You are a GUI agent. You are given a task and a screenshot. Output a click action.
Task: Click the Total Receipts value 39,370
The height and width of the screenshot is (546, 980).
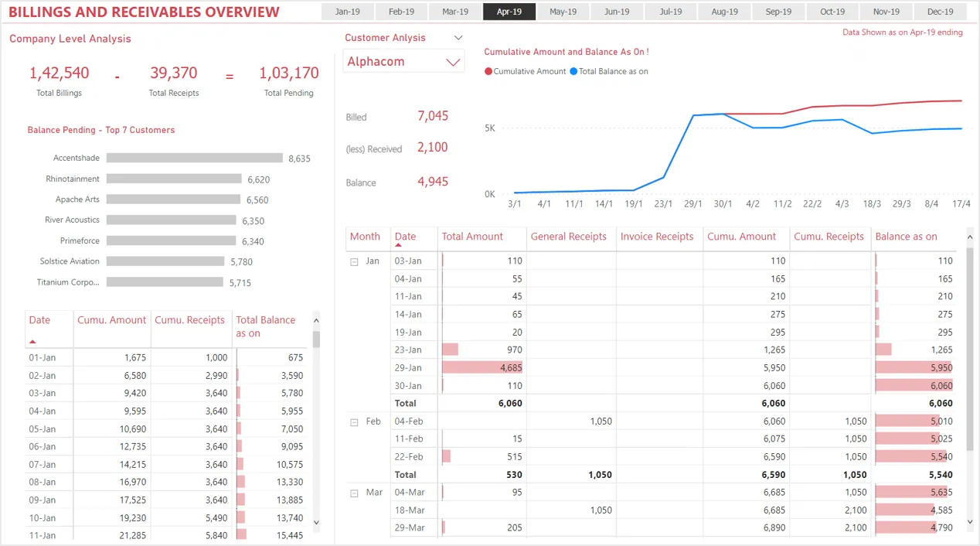(174, 73)
